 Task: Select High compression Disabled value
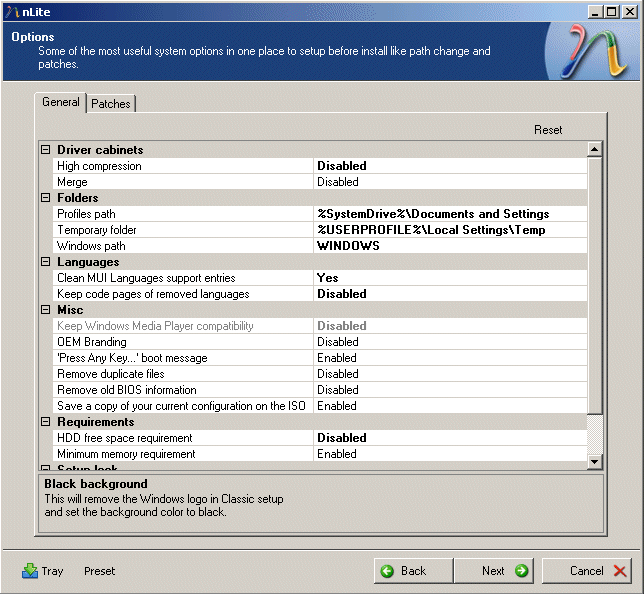[450, 166]
